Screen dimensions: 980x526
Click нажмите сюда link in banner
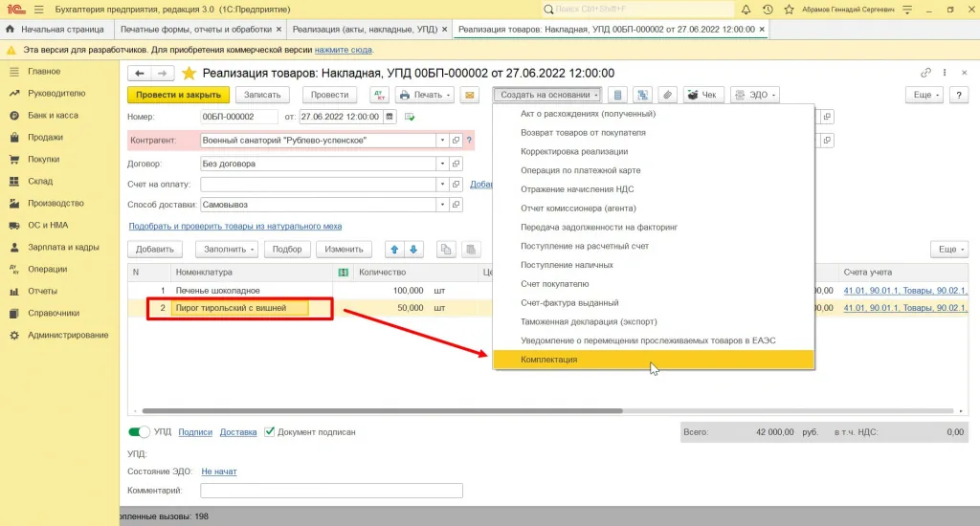coord(344,50)
